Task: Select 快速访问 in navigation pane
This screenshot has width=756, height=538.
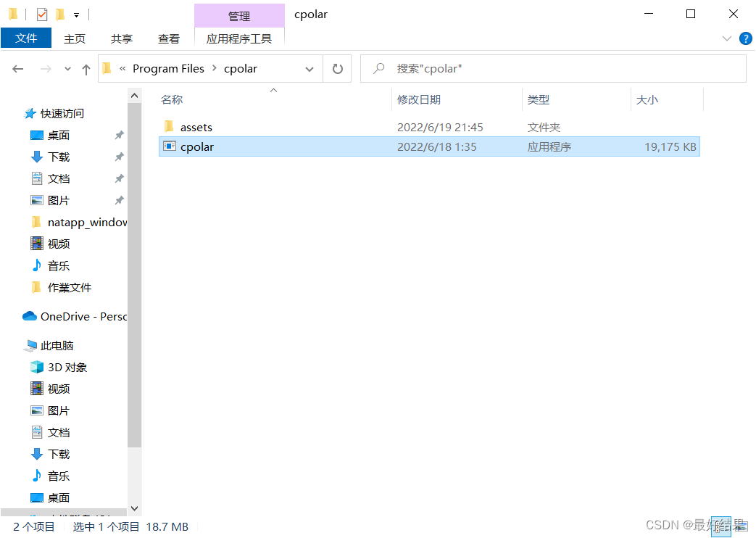Action: [62, 114]
